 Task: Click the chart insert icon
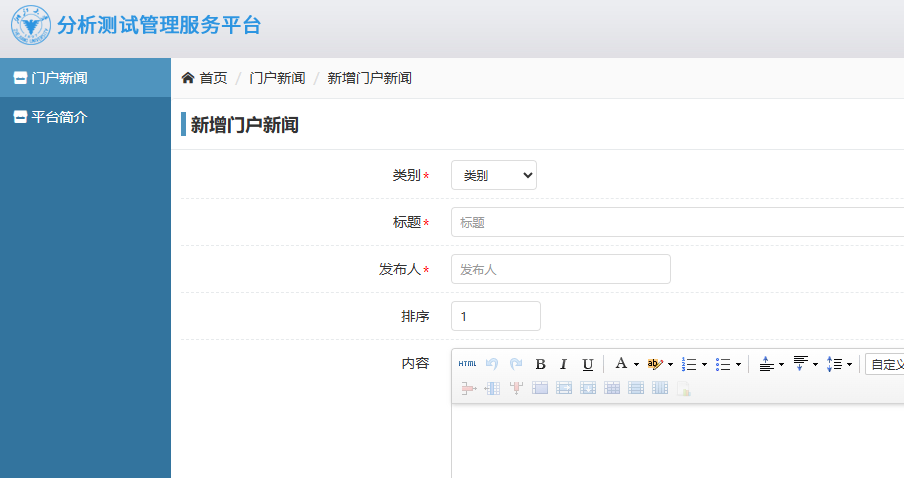pos(683,389)
